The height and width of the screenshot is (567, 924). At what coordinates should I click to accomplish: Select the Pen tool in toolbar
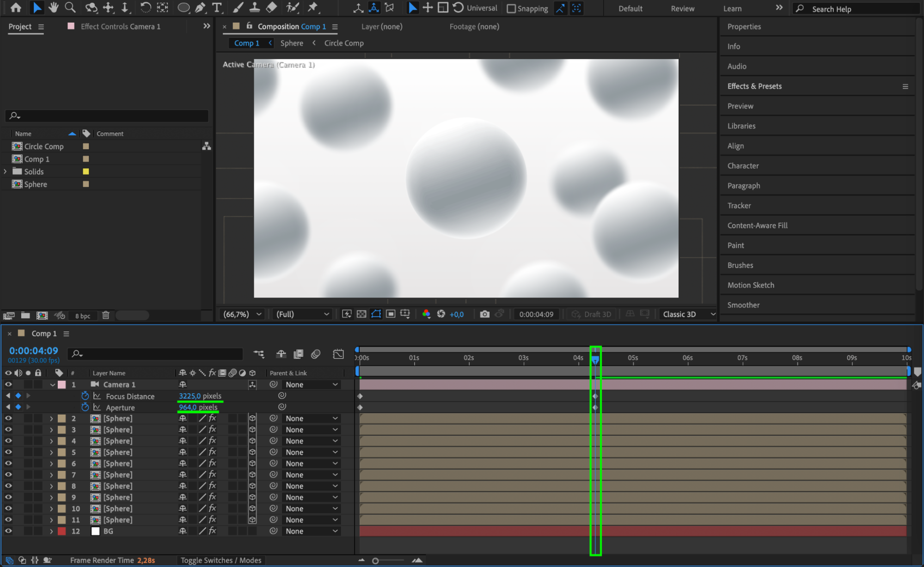coord(201,7)
